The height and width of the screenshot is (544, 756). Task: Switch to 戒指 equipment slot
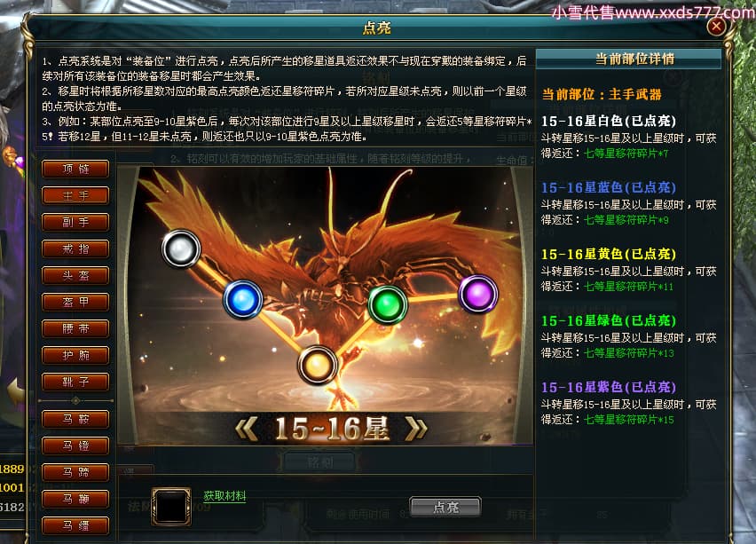pos(75,248)
